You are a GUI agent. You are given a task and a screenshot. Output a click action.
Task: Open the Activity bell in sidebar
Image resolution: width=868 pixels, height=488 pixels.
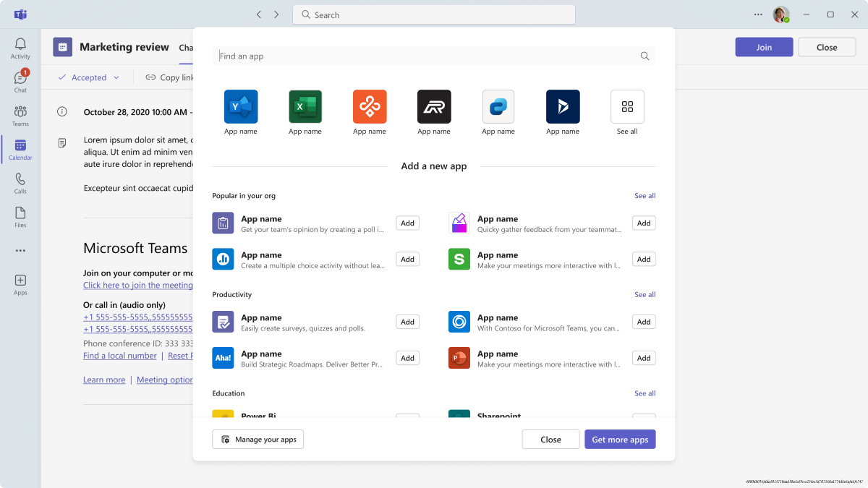[20, 48]
